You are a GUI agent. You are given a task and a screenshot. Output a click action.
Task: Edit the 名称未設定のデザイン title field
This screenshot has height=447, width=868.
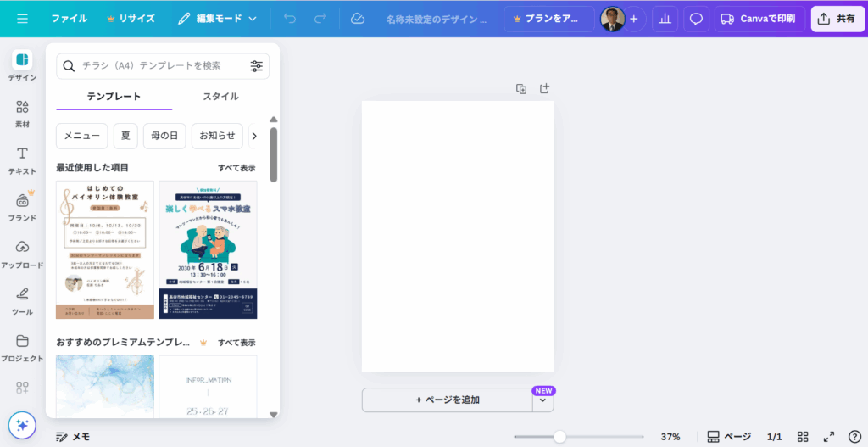pos(437,19)
